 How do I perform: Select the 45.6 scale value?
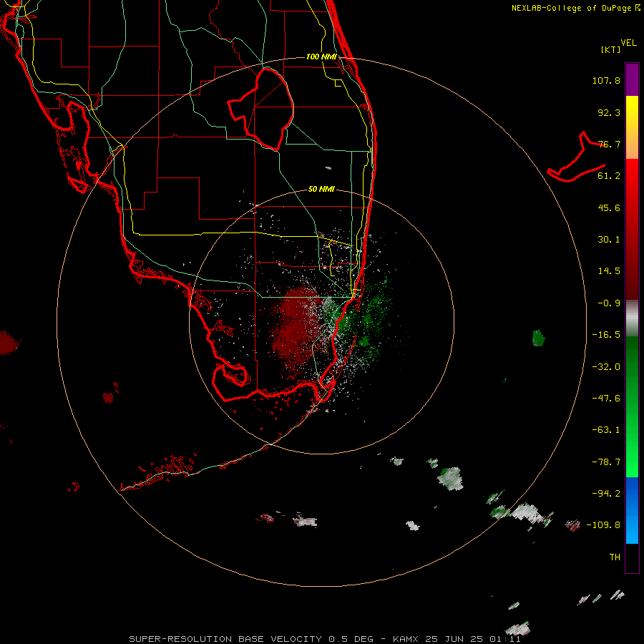coord(609,208)
